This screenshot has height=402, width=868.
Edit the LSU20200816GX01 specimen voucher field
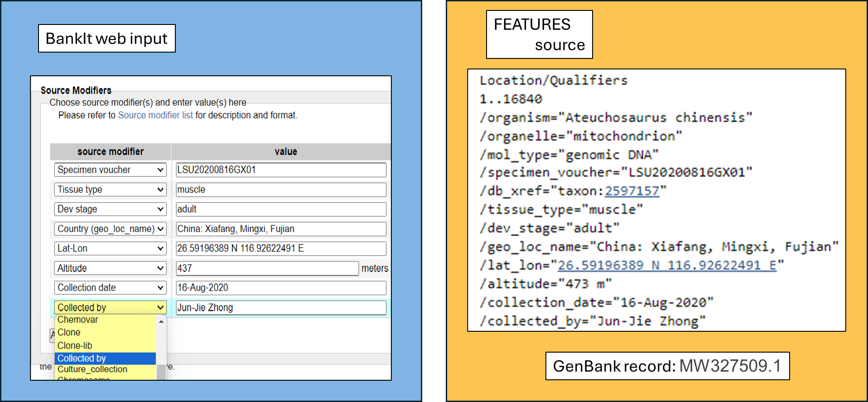(x=281, y=170)
